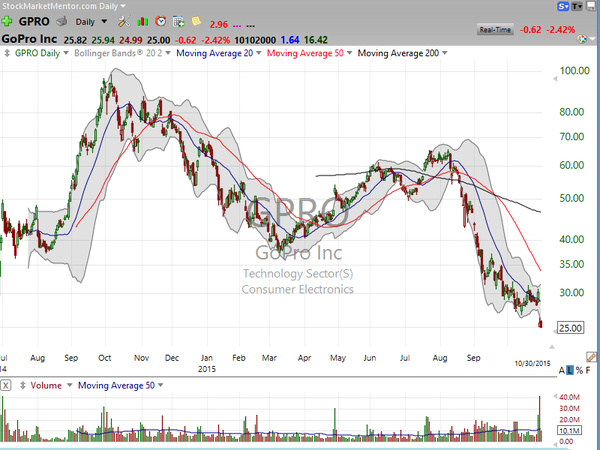
Task: Click the blue S dropdown icon
Action: pos(563,6)
